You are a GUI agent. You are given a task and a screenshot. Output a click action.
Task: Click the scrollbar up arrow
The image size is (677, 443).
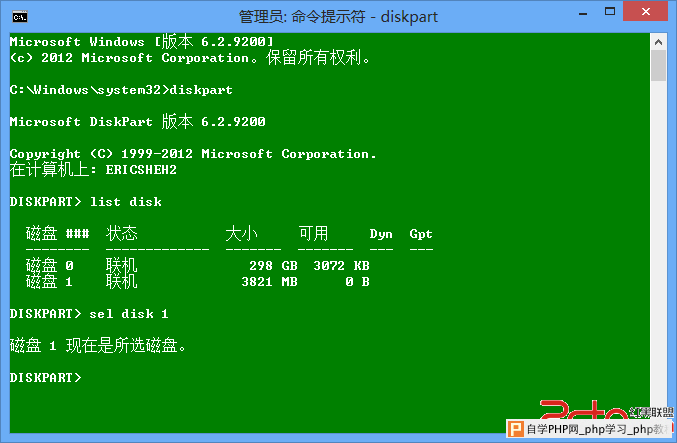tap(658, 42)
